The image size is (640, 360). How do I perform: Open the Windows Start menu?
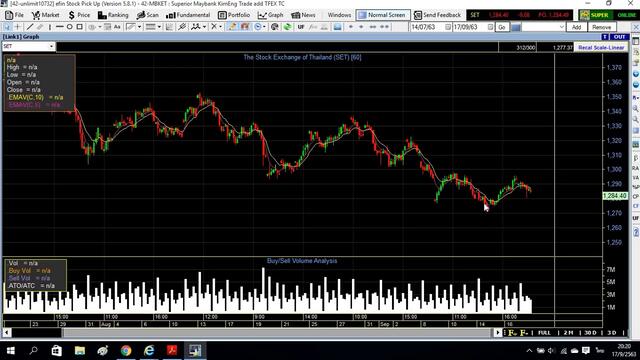click(11, 350)
